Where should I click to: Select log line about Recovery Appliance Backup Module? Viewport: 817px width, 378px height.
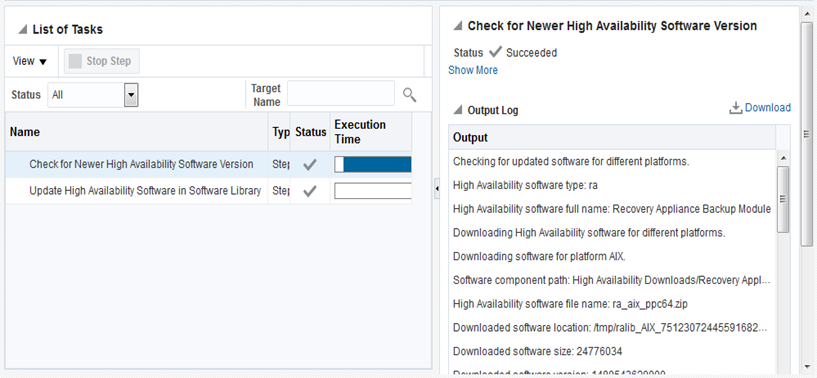612,209
